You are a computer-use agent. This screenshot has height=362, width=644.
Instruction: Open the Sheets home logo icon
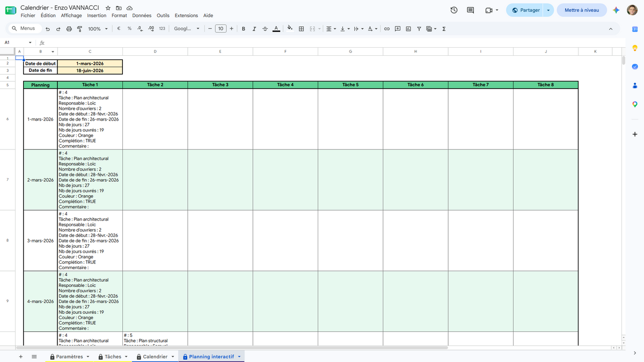click(11, 11)
